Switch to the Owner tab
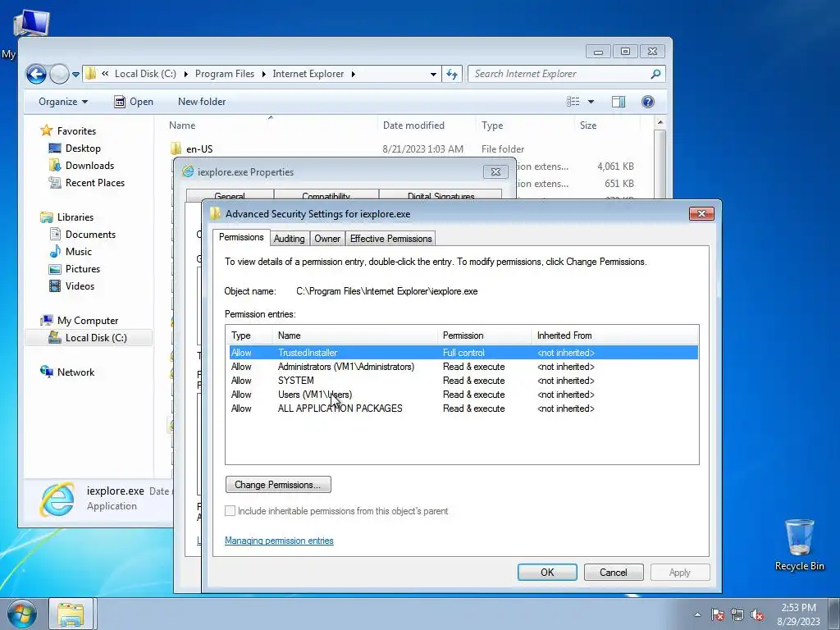The width and height of the screenshot is (840, 630). [x=327, y=239]
